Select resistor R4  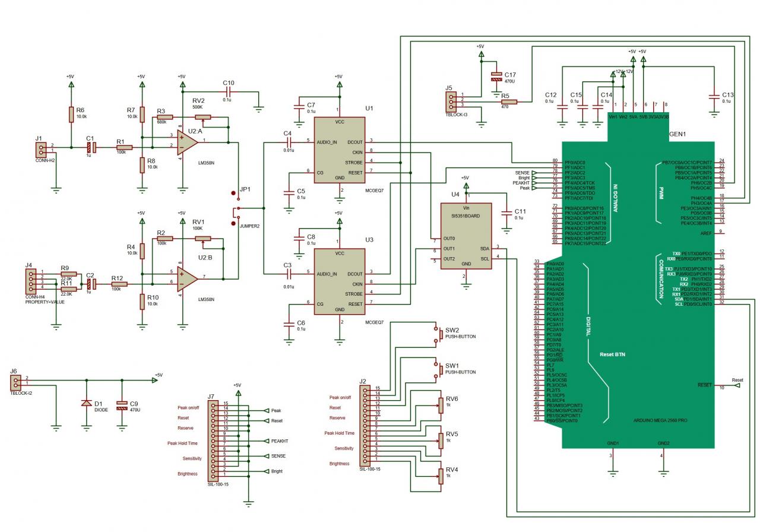142,251
